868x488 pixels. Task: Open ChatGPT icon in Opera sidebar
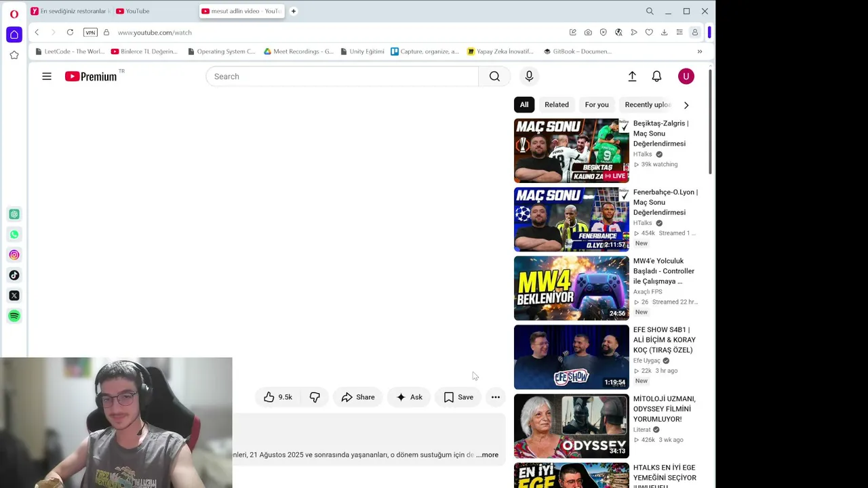click(x=14, y=214)
